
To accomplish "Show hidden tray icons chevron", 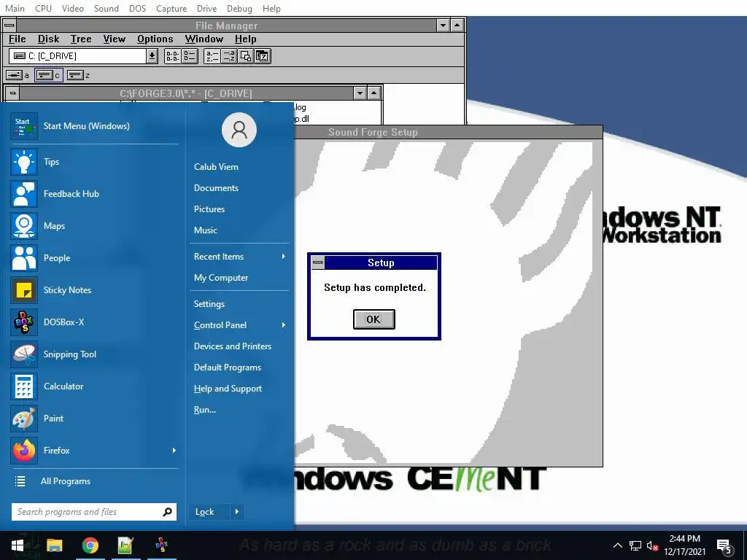I will (617, 545).
